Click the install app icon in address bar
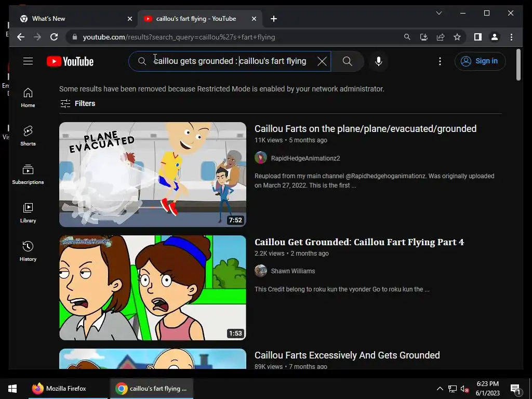532x399 pixels. [424, 37]
